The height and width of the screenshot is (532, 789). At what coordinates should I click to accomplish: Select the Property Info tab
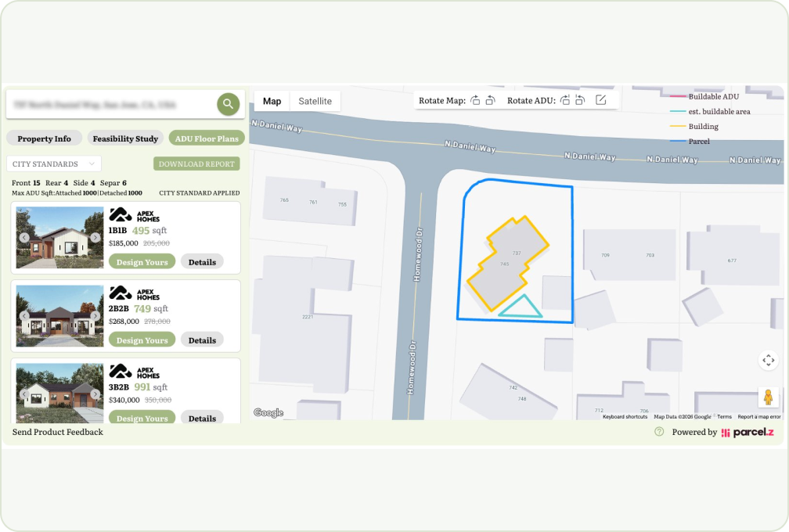(x=44, y=138)
